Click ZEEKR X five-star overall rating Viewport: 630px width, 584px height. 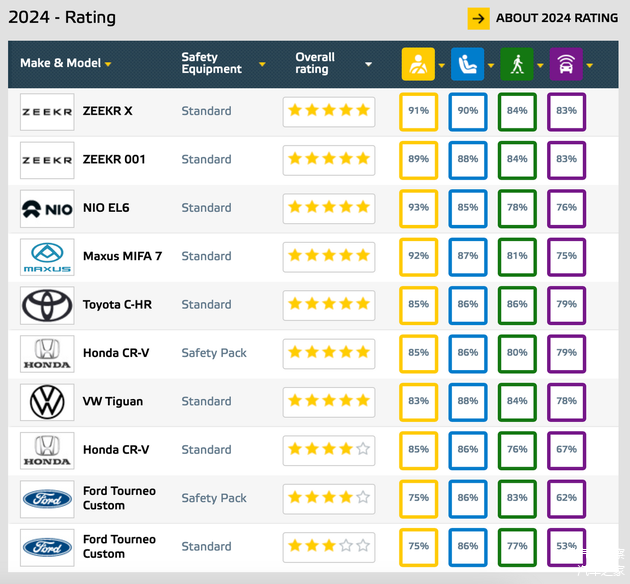(328, 111)
